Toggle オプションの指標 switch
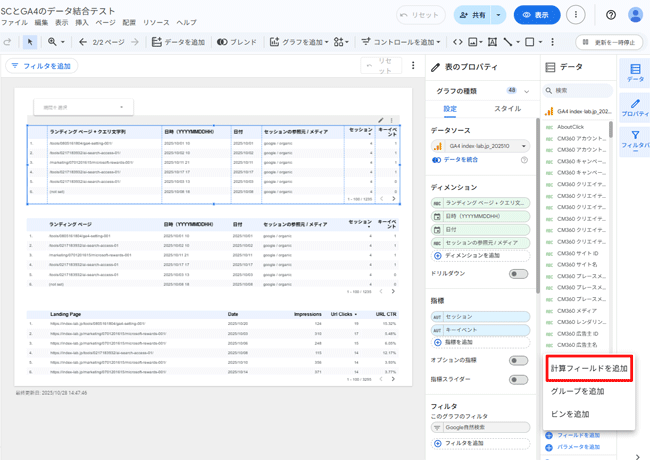Screen dimensions: 650x460 pyautogui.click(x=518, y=360)
